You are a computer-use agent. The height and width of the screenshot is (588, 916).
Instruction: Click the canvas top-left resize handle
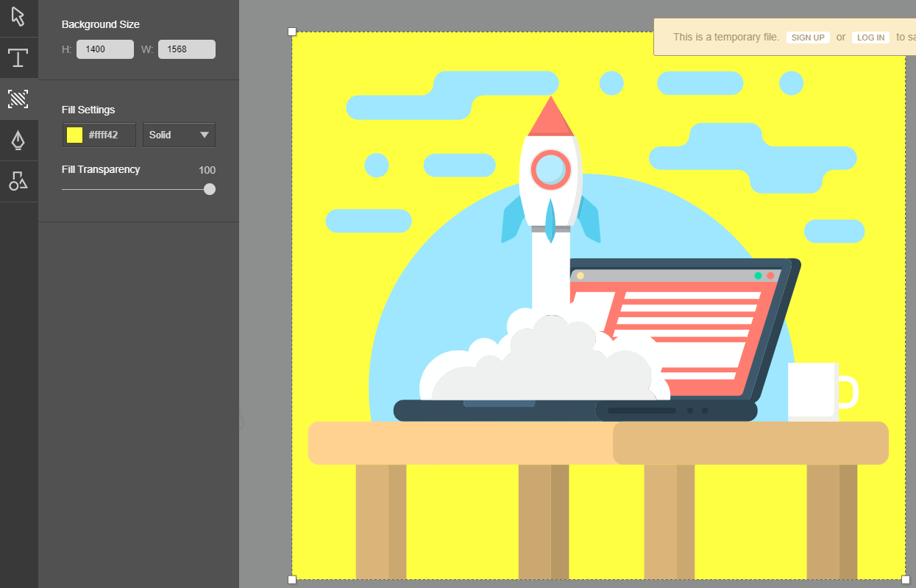(292, 32)
